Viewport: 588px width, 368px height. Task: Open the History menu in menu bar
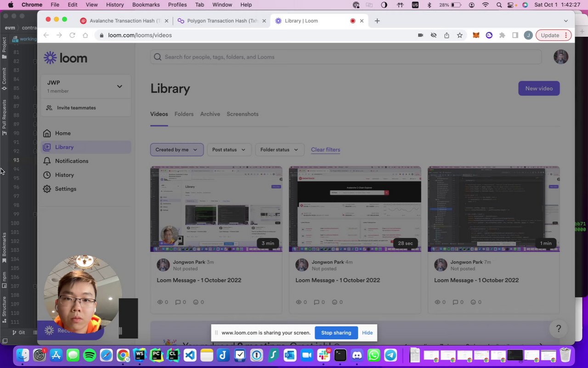pos(115,5)
